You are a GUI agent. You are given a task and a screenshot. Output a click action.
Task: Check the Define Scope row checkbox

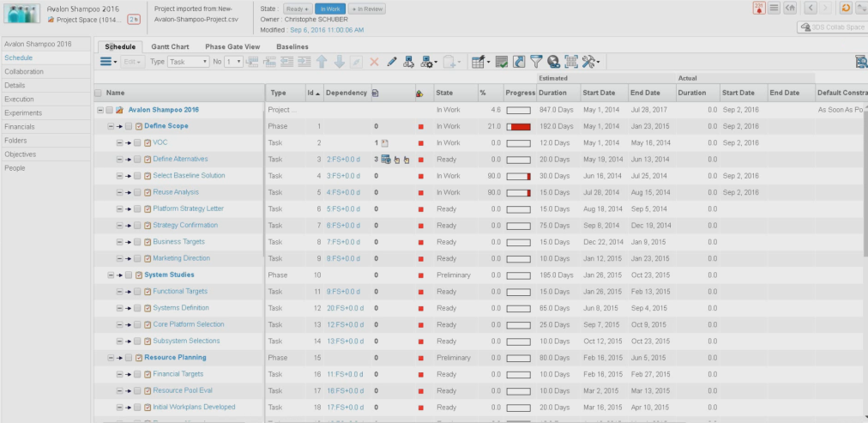(129, 126)
